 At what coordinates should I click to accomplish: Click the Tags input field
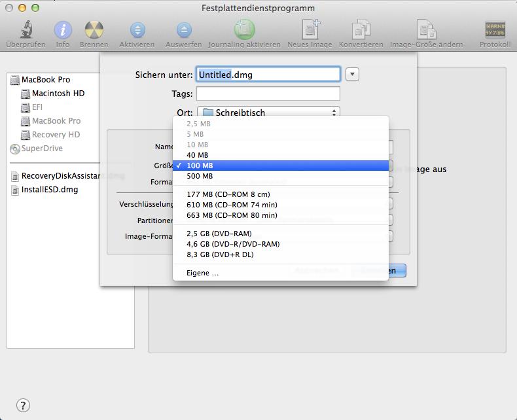(268, 94)
